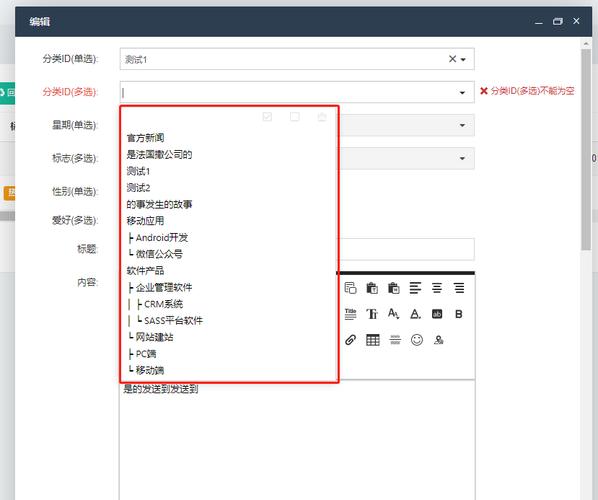Click in the content editor text area

pyautogui.click(x=297, y=440)
